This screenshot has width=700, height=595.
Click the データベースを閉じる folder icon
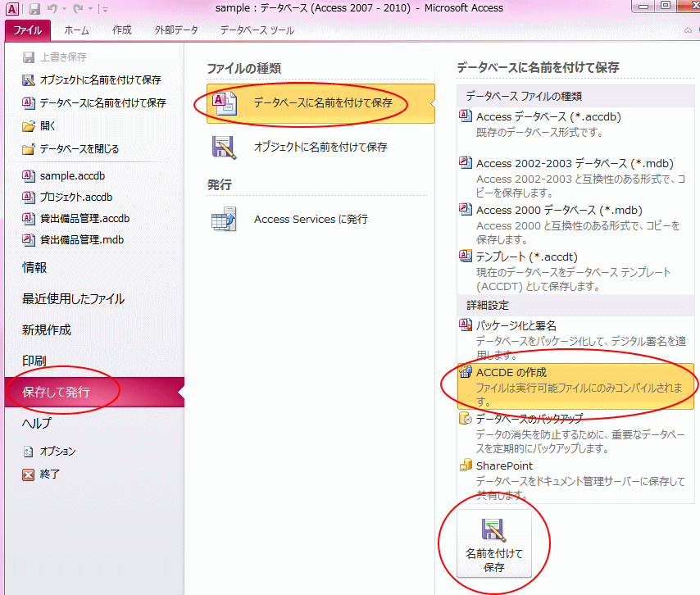click(29, 149)
